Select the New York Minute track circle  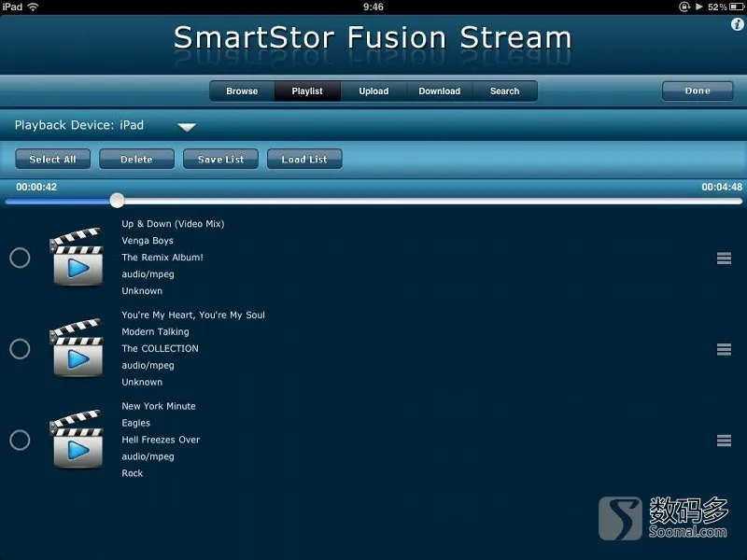point(20,440)
